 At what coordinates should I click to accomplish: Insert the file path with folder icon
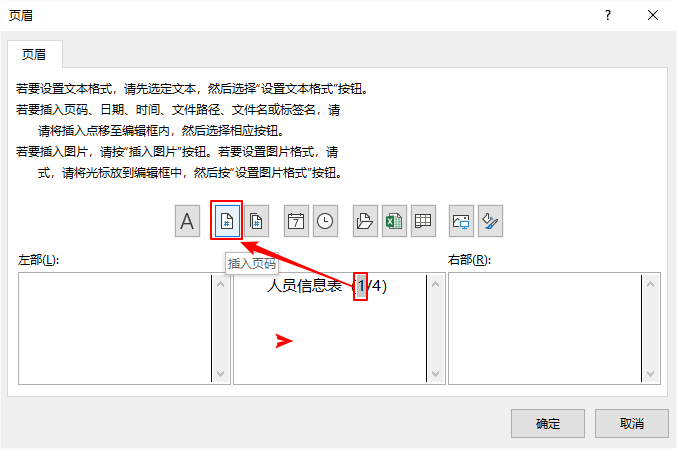click(365, 221)
